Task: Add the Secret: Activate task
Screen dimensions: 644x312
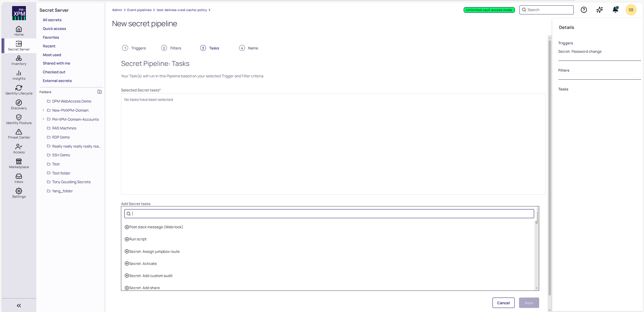Action: point(127,264)
